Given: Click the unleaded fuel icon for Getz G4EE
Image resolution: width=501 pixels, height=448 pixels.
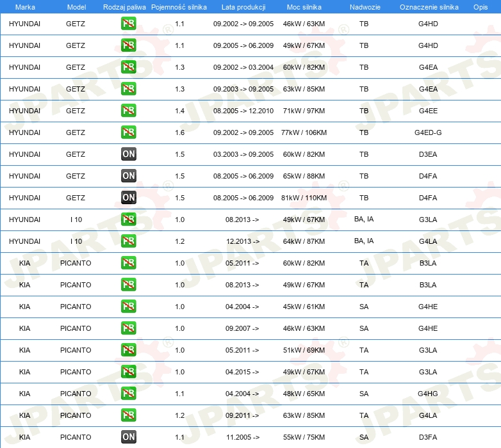Looking at the screenshot, I should (x=128, y=111).
